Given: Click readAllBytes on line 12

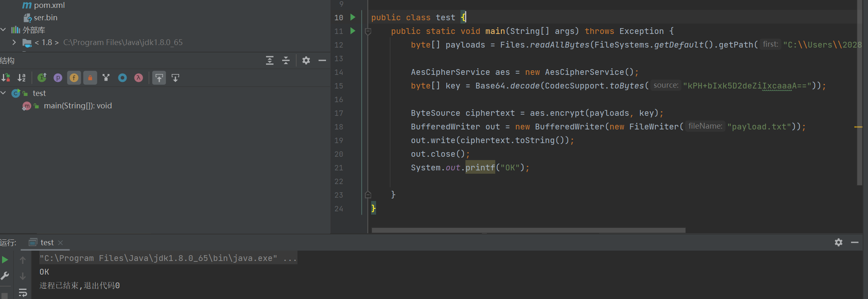Looking at the screenshot, I should click(x=559, y=45).
